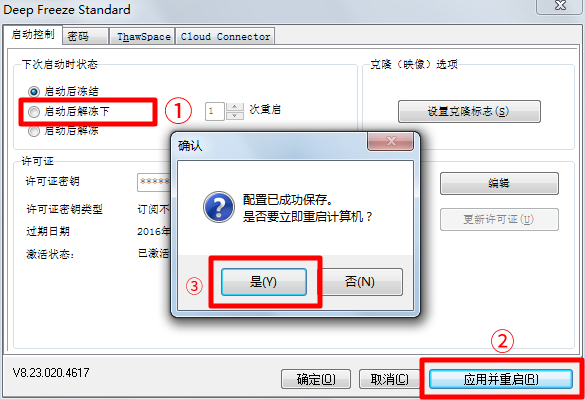
Task: Click the 设置克隆标志(S) button
Action: [469, 111]
